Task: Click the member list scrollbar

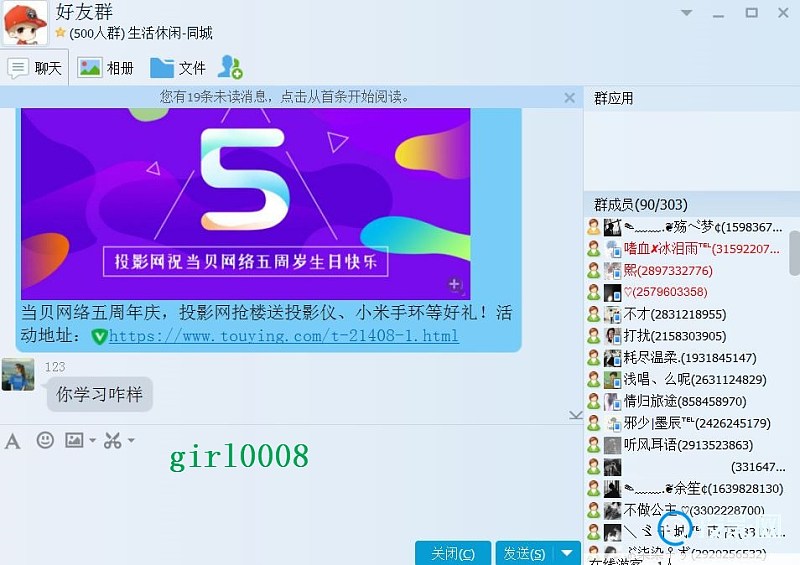Action: pyautogui.click(x=794, y=253)
